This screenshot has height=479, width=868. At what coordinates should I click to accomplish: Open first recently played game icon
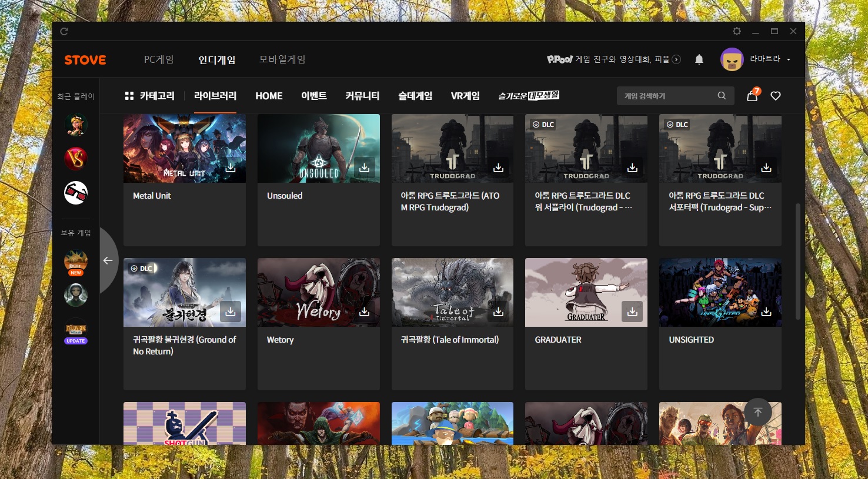[76, 125]
